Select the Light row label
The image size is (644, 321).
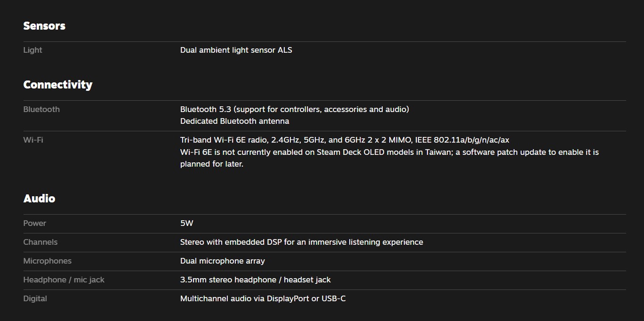(32, 50)
